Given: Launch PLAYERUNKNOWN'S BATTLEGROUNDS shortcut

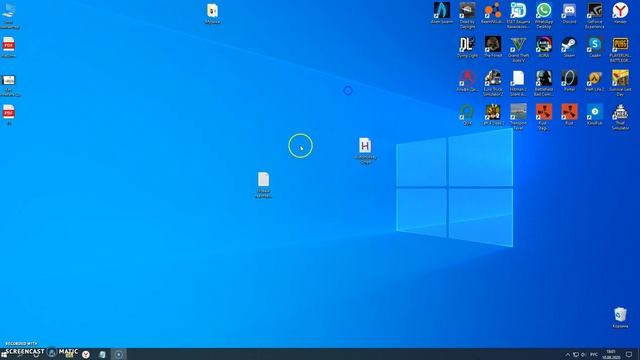Looking at the screenshot, I should coord(620,49).
